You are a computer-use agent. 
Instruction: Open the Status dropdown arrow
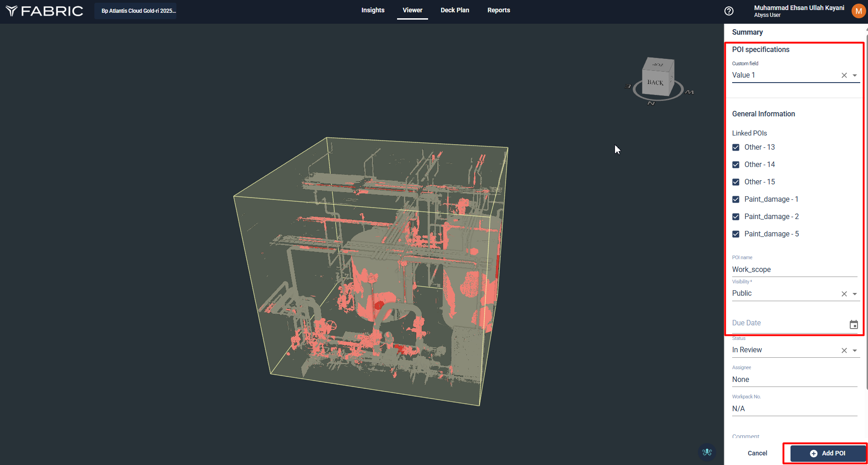(855, 350)
